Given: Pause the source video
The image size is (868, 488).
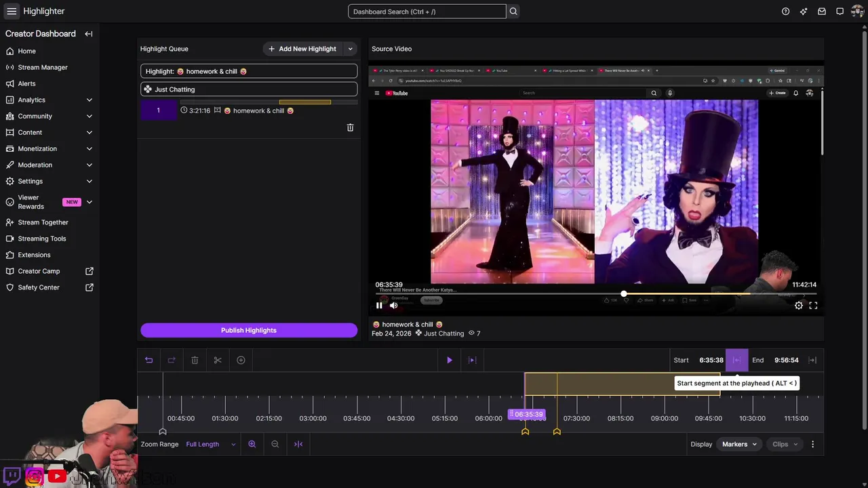Looking at the screenshot, I should [379, 306].
